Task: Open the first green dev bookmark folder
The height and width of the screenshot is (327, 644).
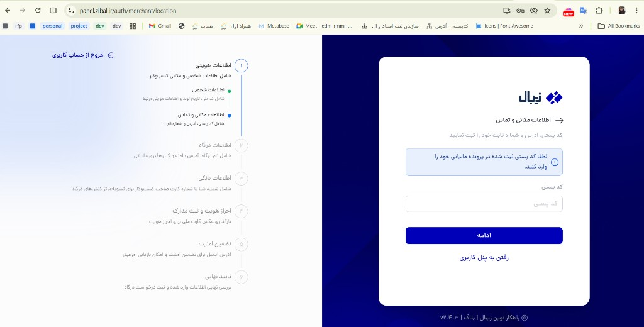Action: click(x=100, y=26)
